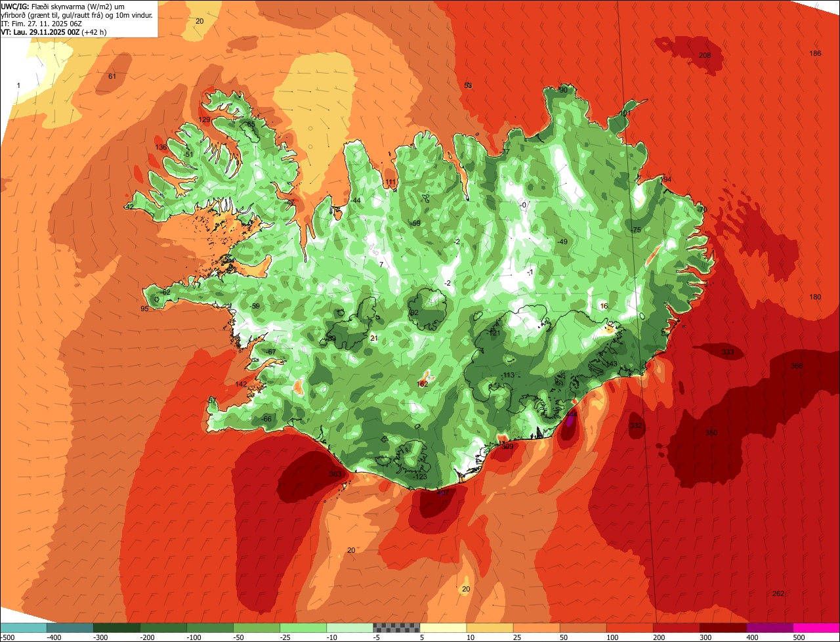The width and height of the screenshot is (840, 642).
Task: Click the '95' value off Snæfellsnes
Action: click(144, 309)
